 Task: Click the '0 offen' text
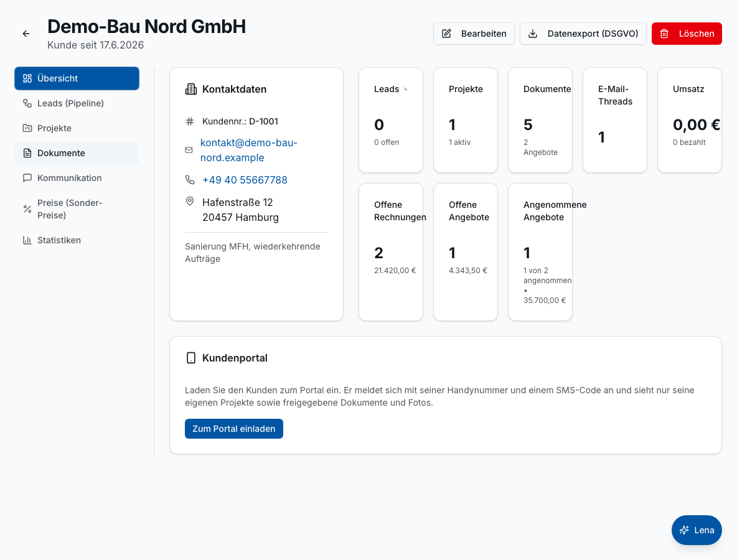click(387, 142)
